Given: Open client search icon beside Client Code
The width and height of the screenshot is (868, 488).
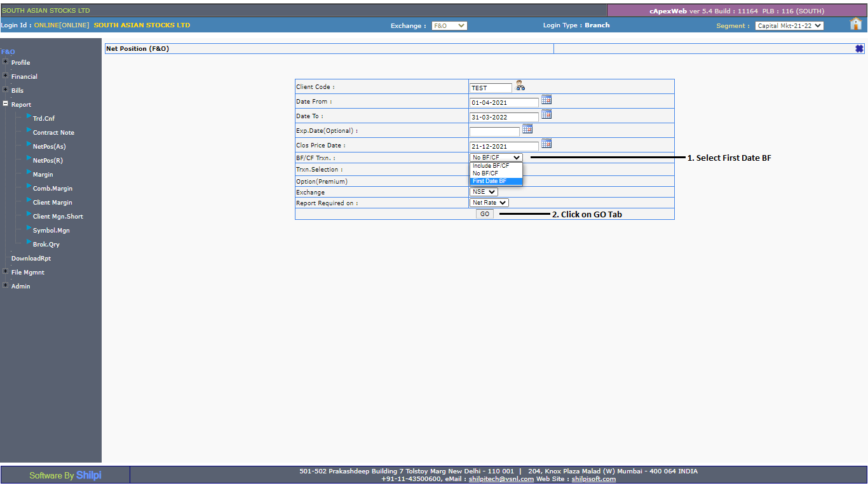Looking at the screenshot, I should tap(520, 86).
